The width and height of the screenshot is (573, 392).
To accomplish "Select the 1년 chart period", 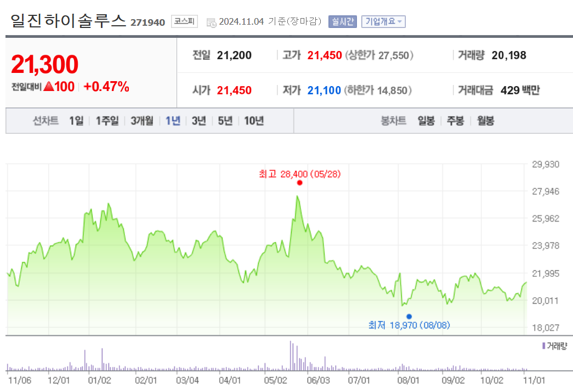I will pos(173,121).
